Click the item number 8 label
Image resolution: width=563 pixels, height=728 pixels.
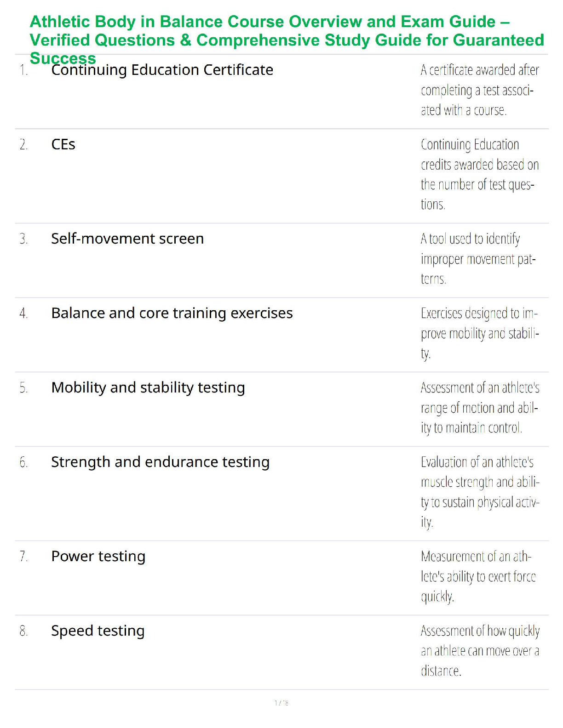point(23,631)
